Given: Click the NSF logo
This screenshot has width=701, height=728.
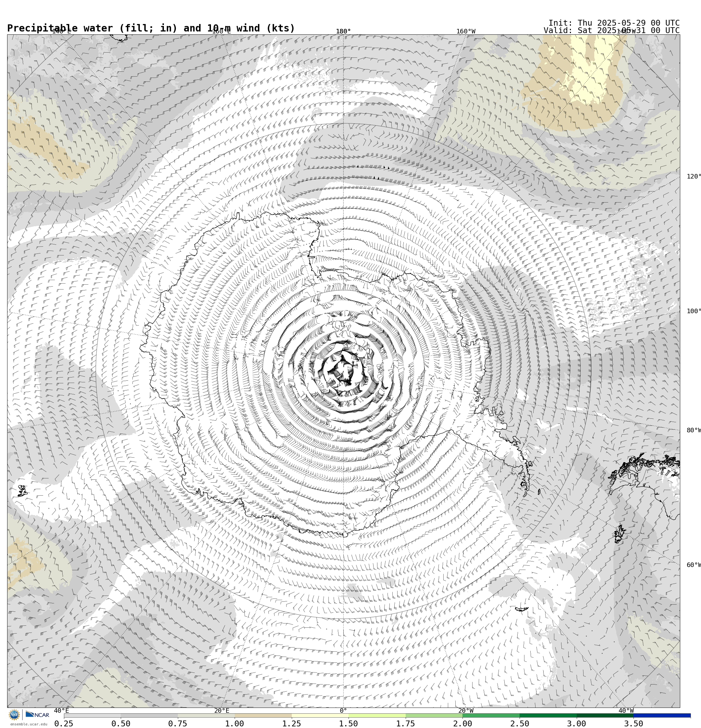Looking at the screenshot, I should coord(14,715).
